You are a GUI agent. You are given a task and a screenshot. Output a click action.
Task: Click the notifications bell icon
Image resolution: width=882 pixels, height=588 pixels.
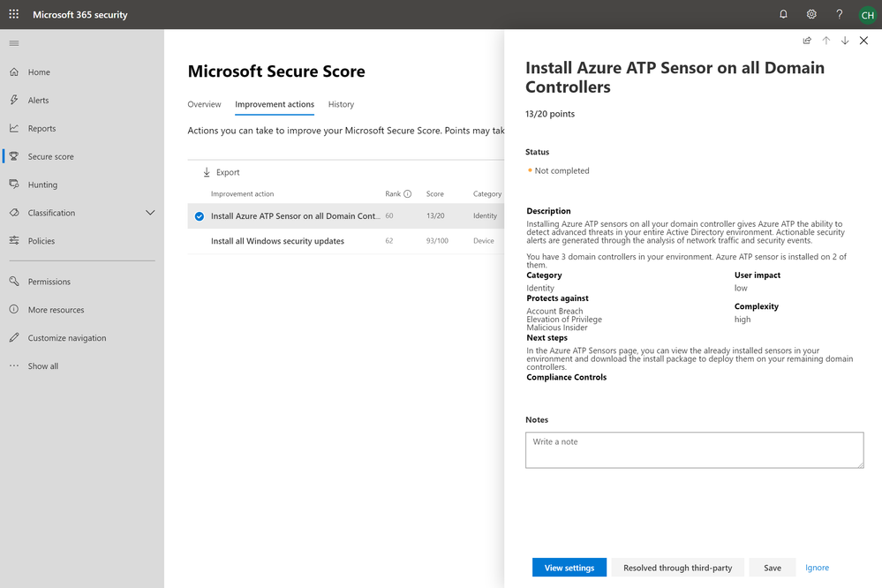(783, 14)
